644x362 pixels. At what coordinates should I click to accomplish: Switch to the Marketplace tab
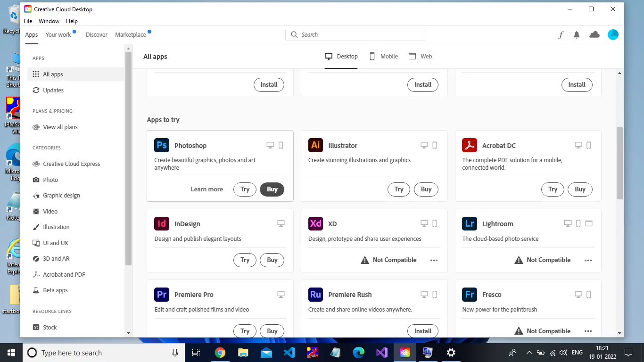131,34
